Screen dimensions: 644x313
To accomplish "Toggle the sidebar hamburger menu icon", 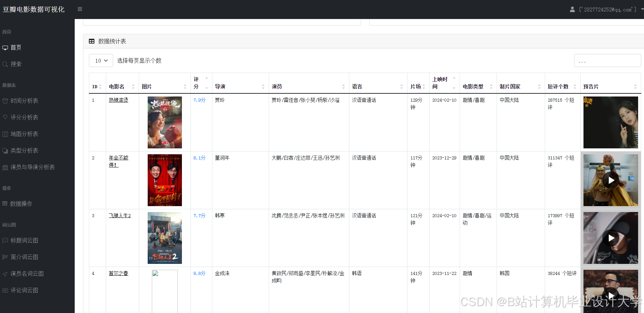I will click(x=80, y=9).
